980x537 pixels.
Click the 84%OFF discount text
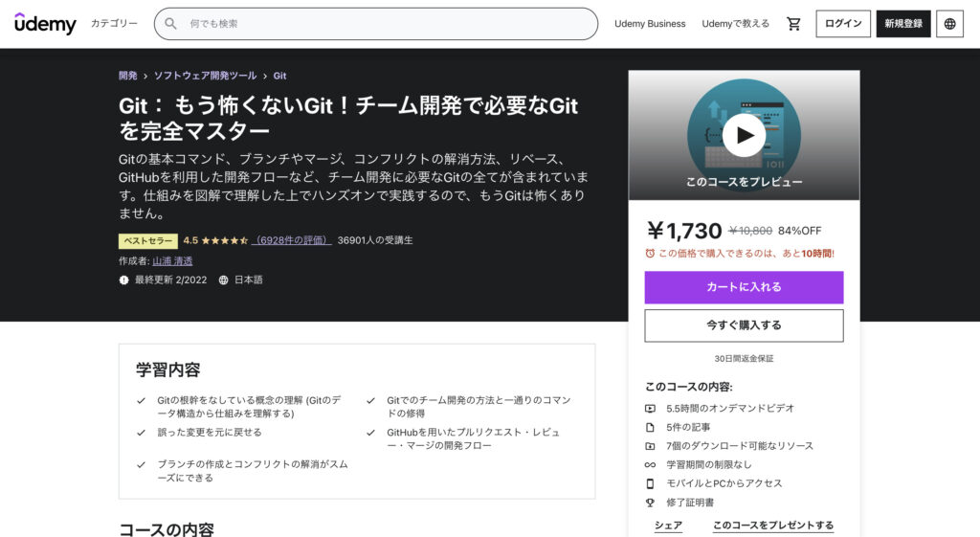(799, 231)
